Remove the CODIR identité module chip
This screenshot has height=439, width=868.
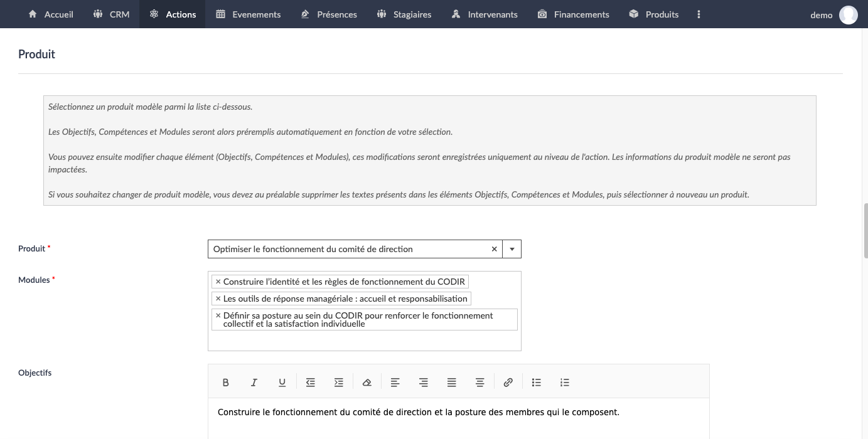[x=218, y=281]
